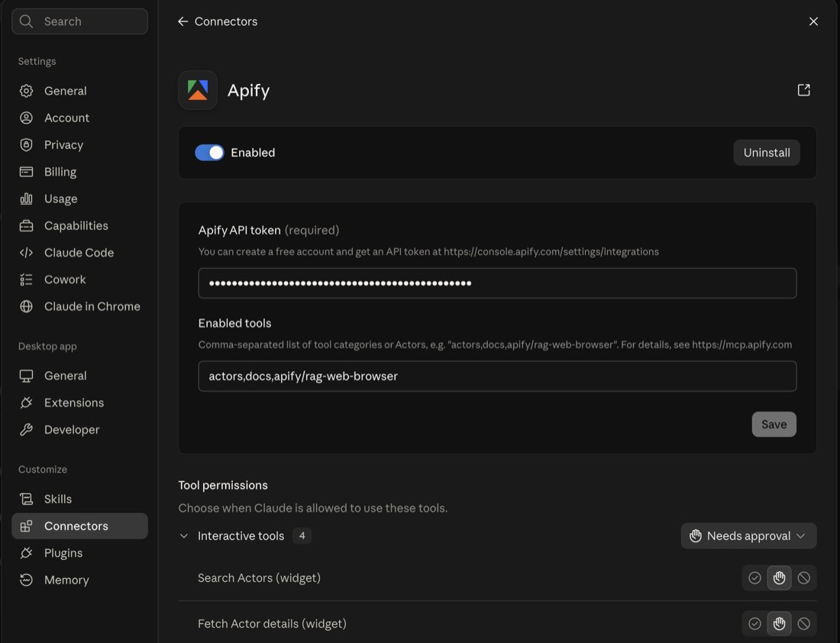Screen dimensions: 840x643
Task: Click the Interactive tools count badge 4
Action: pos(302,536)
